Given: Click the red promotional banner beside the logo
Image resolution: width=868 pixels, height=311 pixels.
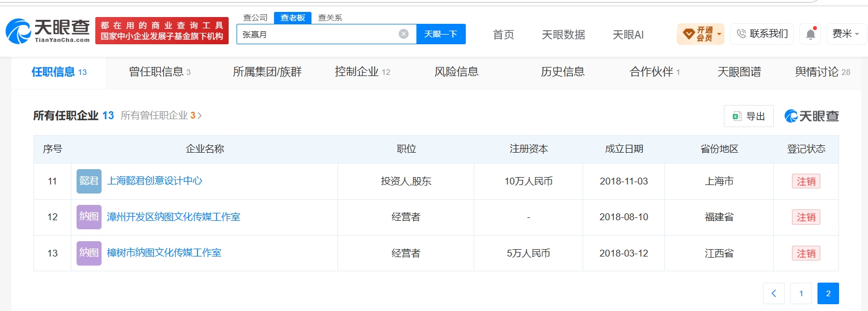Looking at the screenshot, I should point(162,31).
